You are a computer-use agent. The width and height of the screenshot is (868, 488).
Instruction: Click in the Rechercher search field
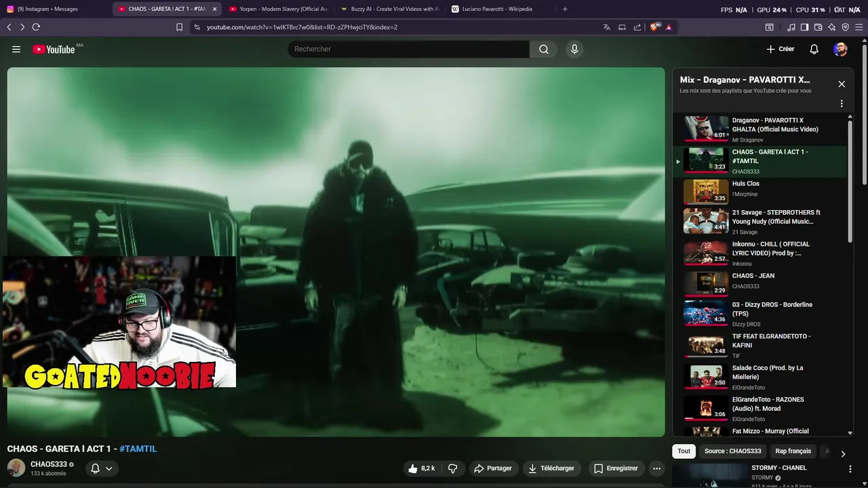point(408,49)
